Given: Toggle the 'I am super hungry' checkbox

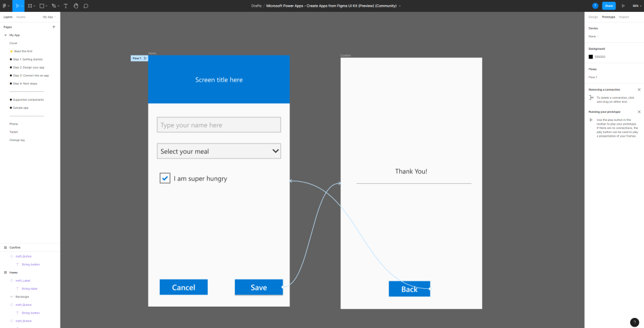Looking at the screenshot, I should click(165, 179).
